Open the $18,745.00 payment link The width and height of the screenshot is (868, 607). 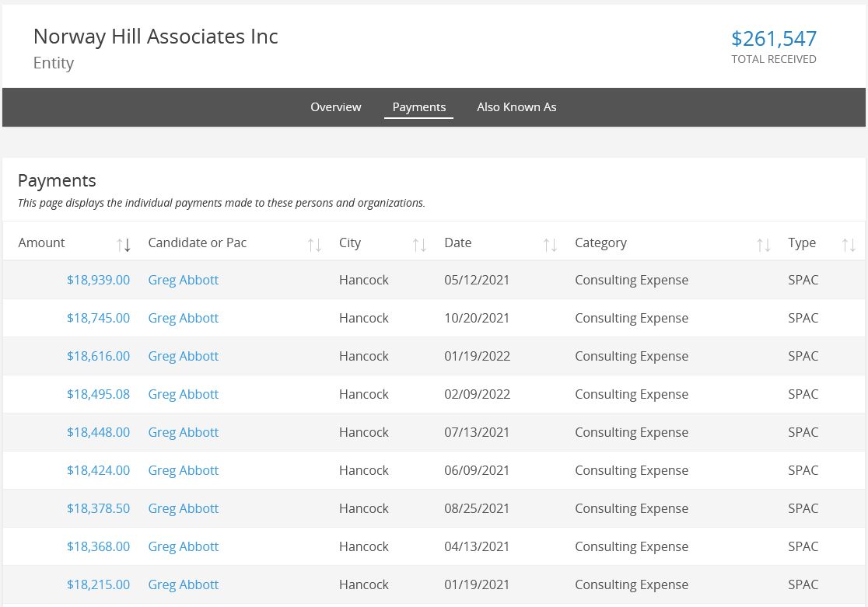[98, 318]
